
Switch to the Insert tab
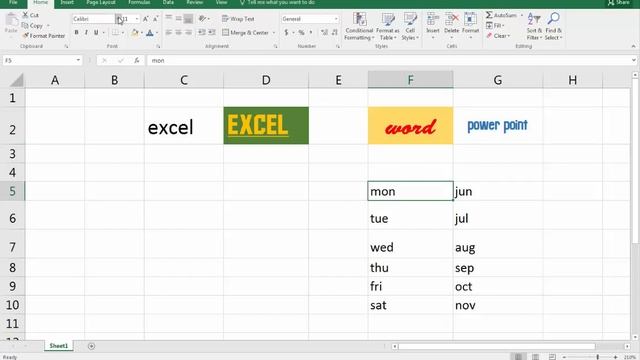pos(67,2)
